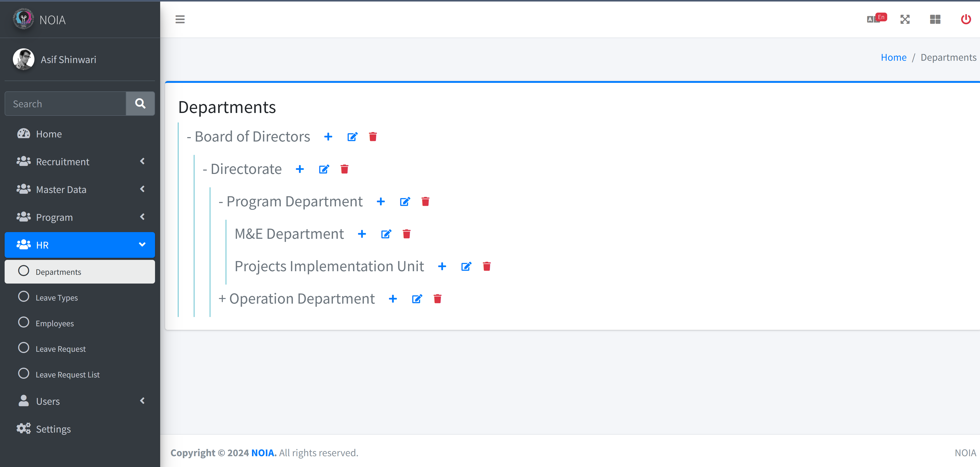Click the red power logout icon
Screen dimensions: 980x467
point(966,19)
